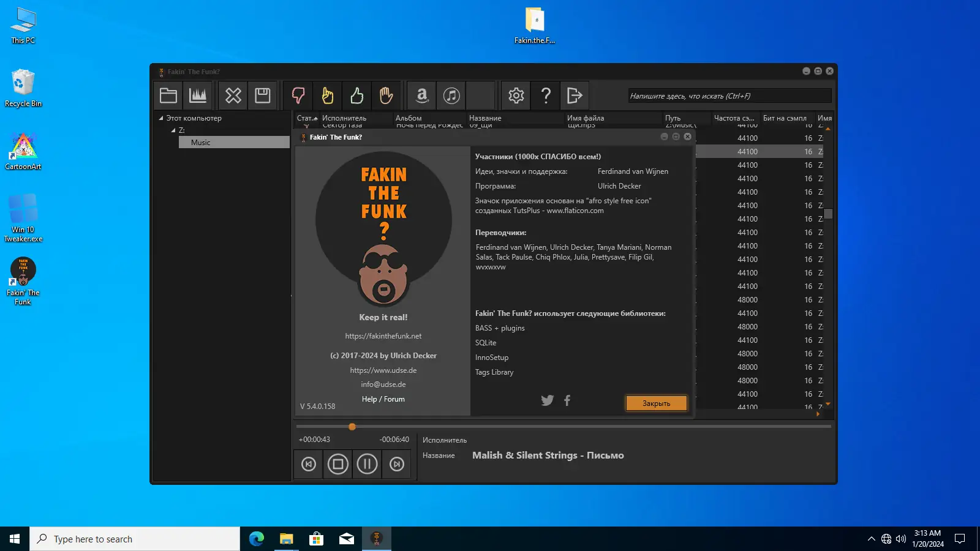Collapse the 'Этот компьютер' tree node
Screen dimensions: 980x551
(x=161, y=118)
